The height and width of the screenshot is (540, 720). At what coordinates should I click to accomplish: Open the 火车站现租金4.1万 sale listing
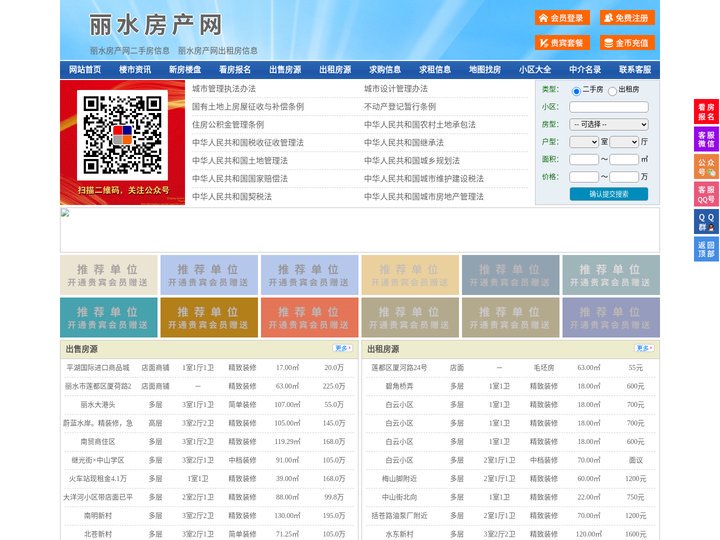coord(98,478)
